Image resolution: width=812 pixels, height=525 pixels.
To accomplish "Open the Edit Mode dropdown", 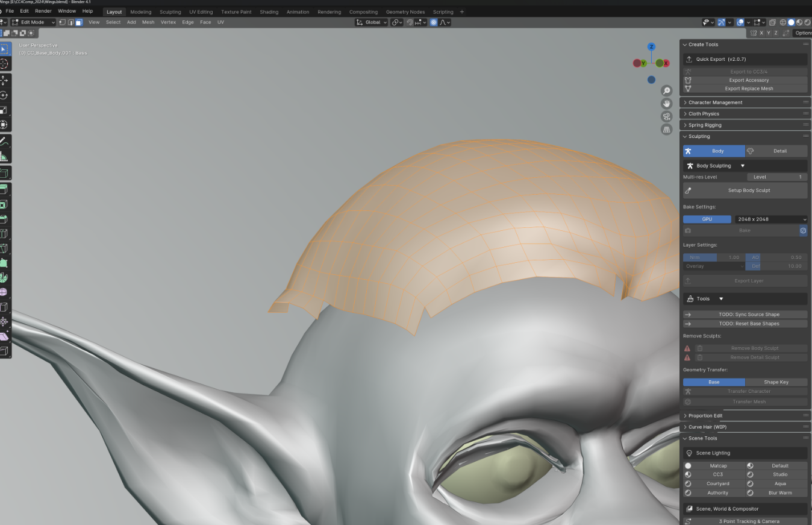I will (33, 22).
